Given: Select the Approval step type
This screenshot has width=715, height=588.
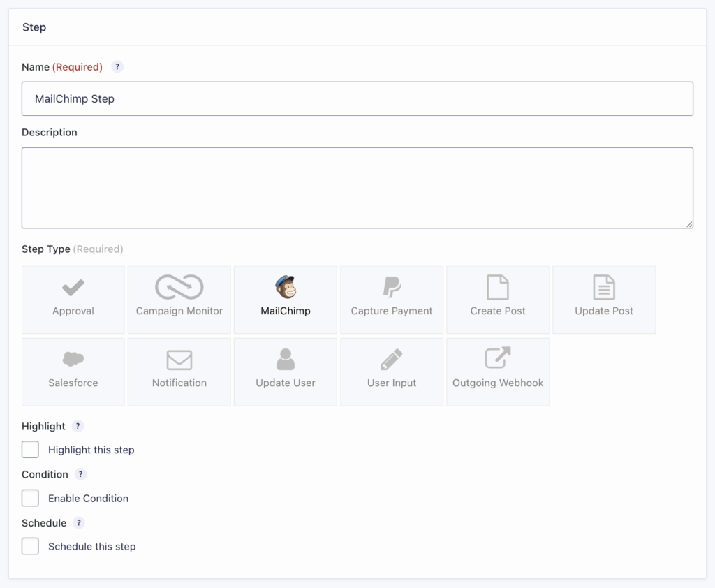Looking at the screenshot, I should pyautogui.click(x=73, y=300).
